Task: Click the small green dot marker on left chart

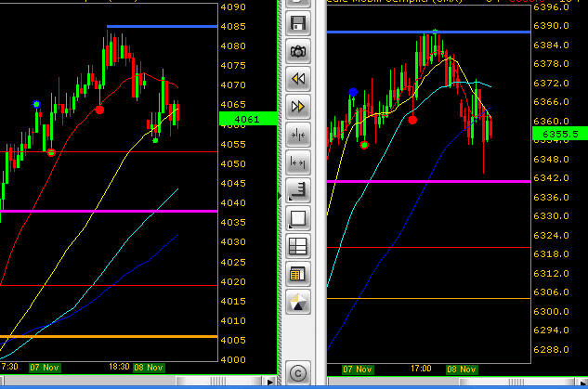Action: pos(155,140)
